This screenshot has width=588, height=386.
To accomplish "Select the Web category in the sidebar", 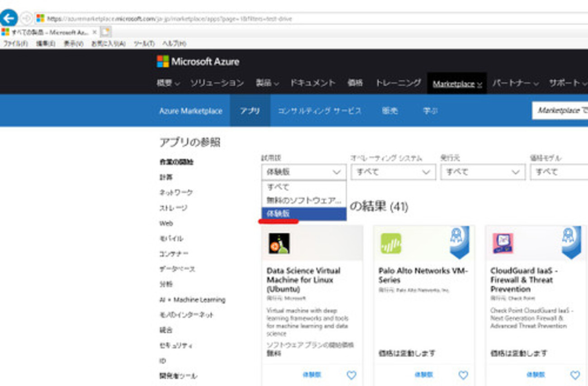I will 166,223.
